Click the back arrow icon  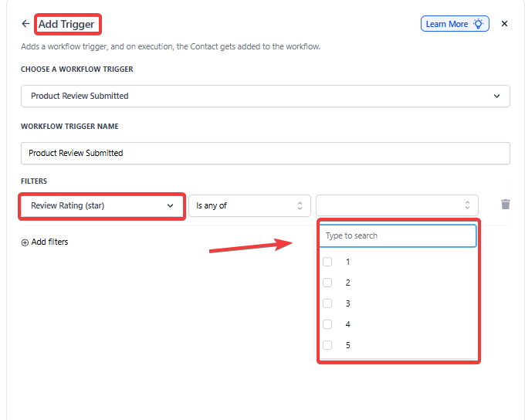pyautogui.click(x=25, y=24)
